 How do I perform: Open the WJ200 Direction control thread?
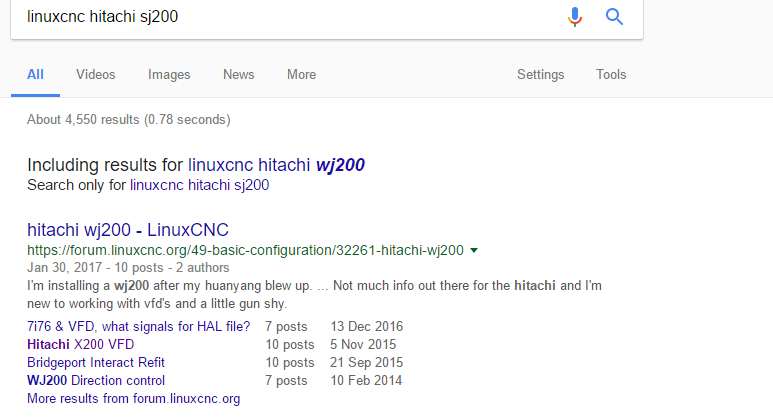click(x=96, y=380)
